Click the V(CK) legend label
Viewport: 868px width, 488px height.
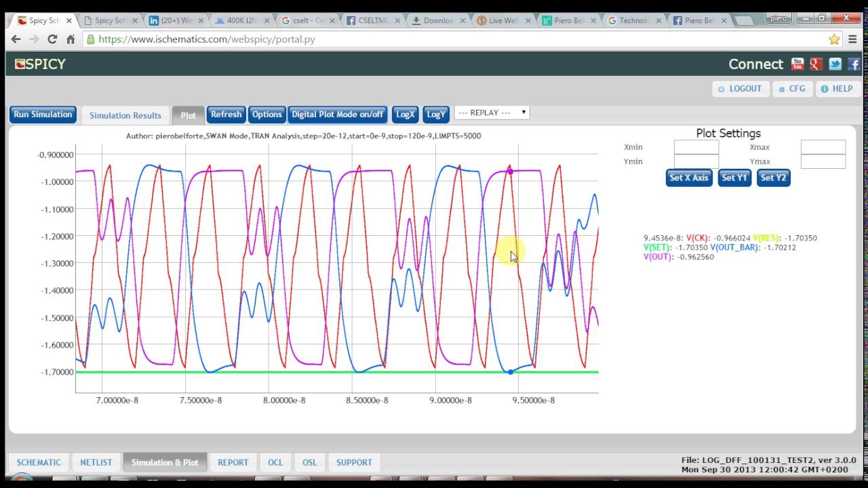698,239
